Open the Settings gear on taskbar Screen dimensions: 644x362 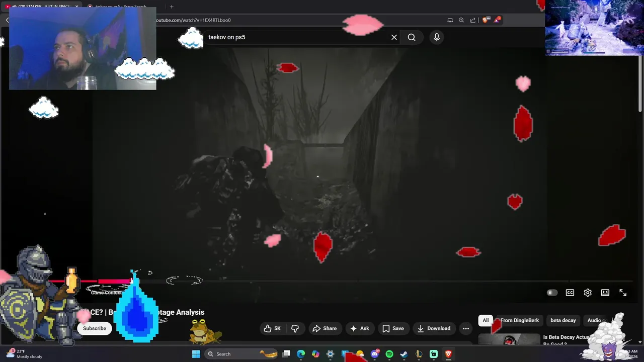pyautogui.click(x=330, y=354)
